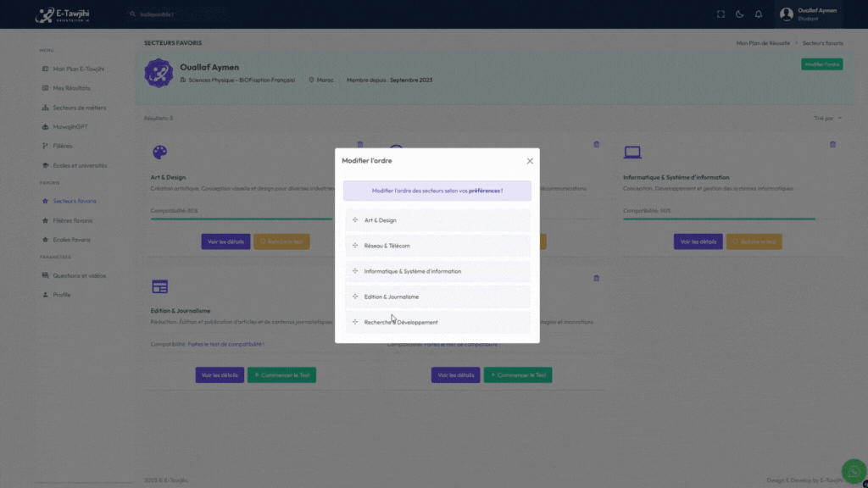Click Voir les détails for Art & Design
868x488 pixels.
pos(225,241)
